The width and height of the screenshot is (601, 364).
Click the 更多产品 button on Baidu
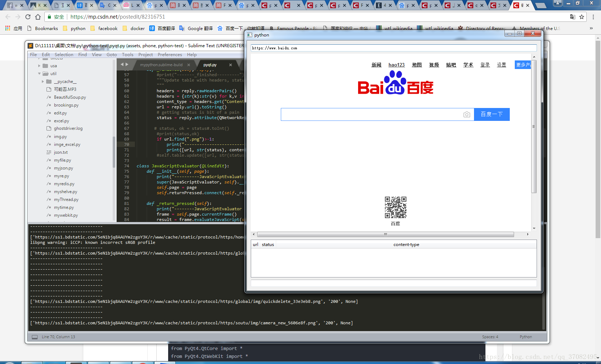[x=523, y=65]
